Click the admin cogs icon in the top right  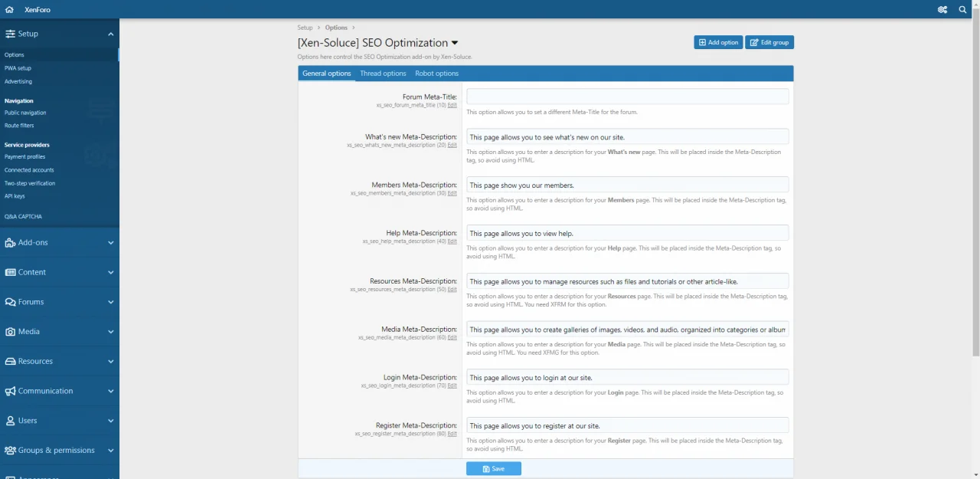point(942,10)
